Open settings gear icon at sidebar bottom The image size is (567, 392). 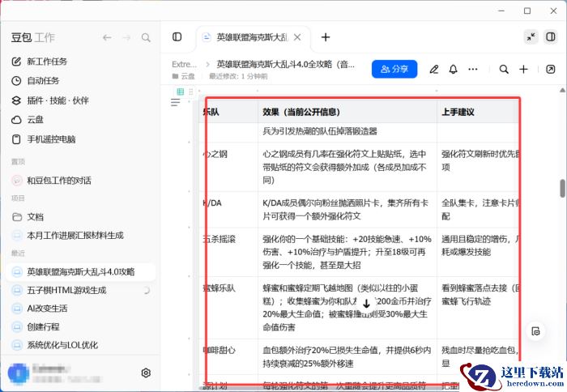146,373
